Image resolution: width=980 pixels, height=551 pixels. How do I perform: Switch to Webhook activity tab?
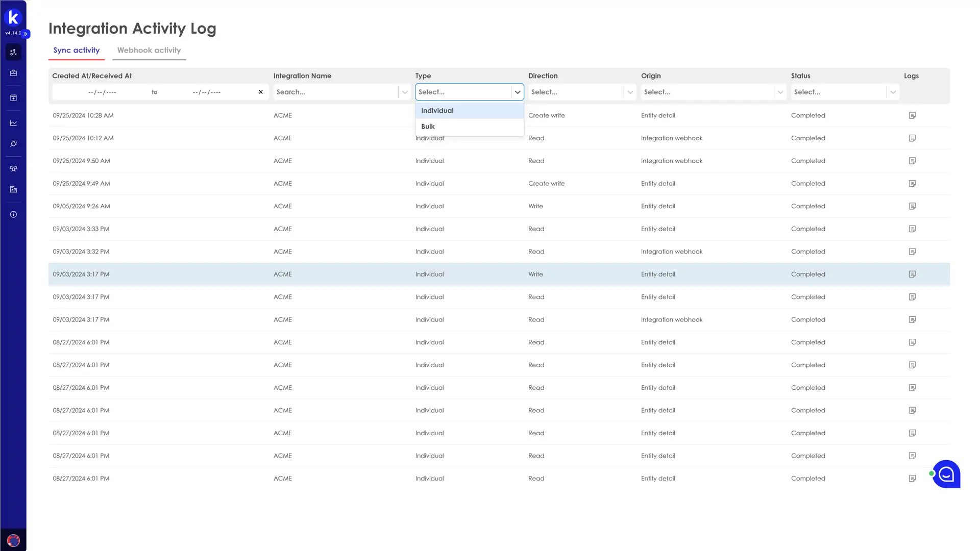pyautogui.click(x=149, y=50)
